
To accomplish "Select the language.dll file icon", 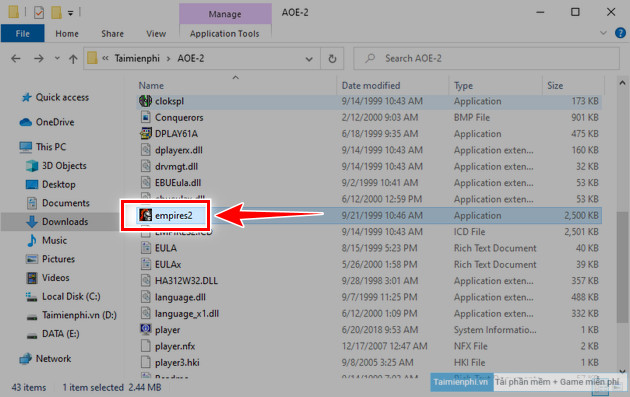I will coord(145,297).
